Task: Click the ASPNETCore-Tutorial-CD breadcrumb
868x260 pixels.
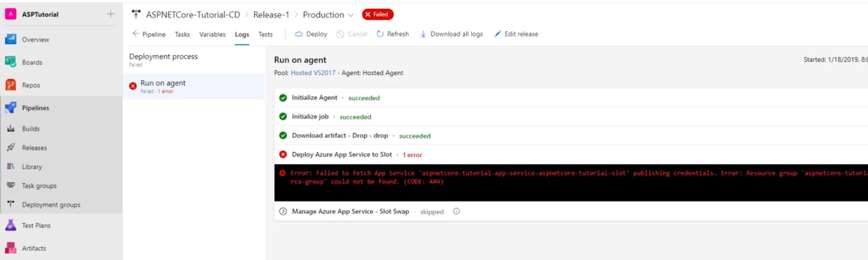Action: [193, 15]
